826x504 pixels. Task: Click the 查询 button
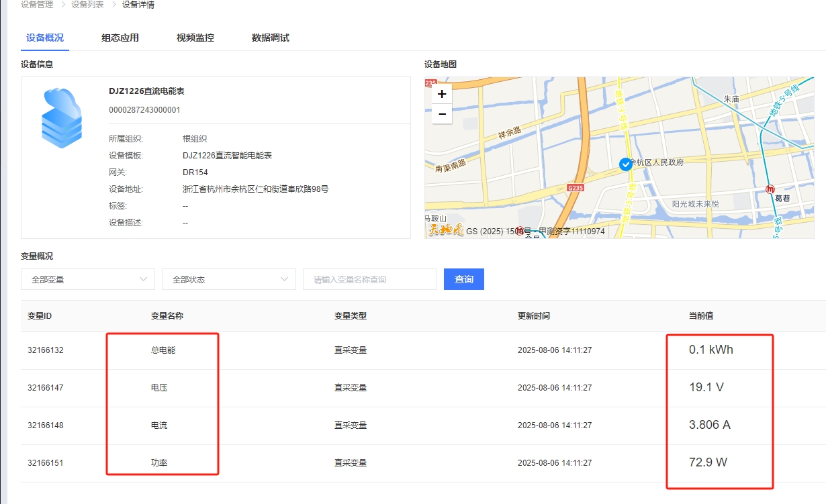(464, 279)
